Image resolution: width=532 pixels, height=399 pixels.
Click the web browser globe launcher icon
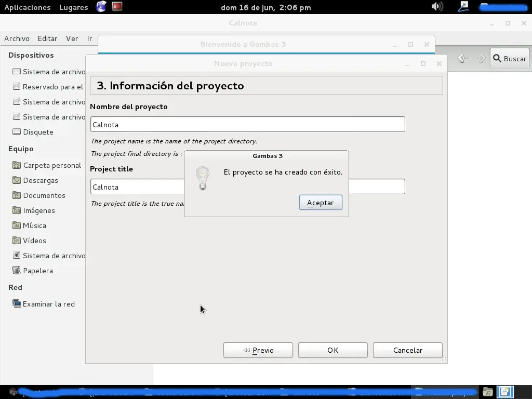click(x=101, y=6)
